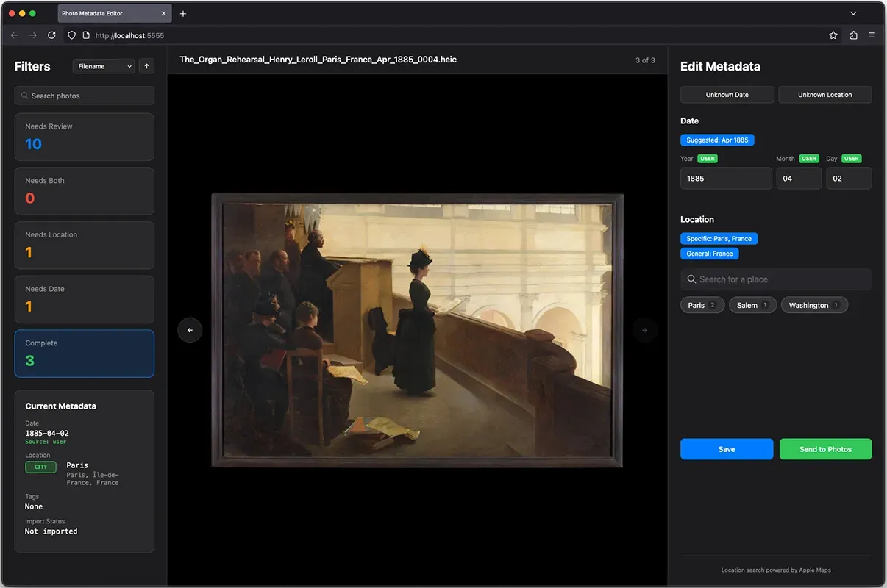Go to previous photo with left arrow
The image size is (887, 588).
tap(190, 330)
